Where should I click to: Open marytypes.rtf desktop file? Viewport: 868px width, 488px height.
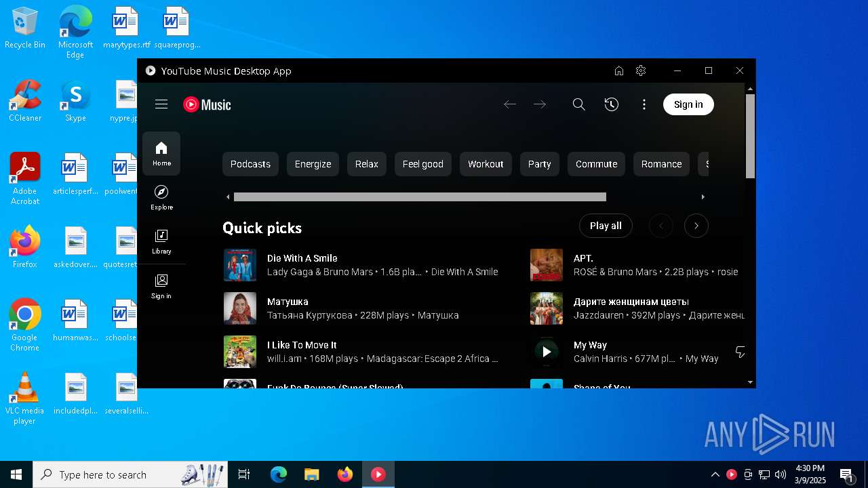tap(126, 28)
